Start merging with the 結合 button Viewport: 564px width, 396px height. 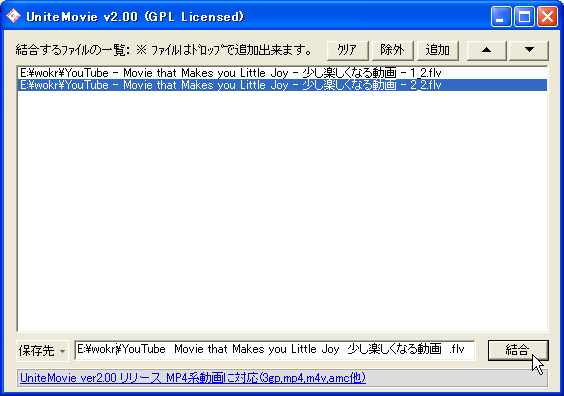coord(518,350)
